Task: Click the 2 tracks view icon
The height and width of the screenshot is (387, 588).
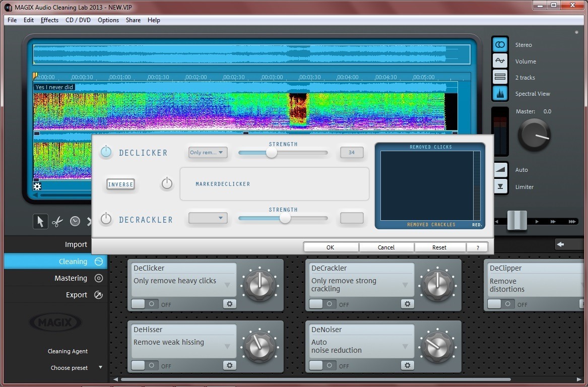Action: click(499, 77)
